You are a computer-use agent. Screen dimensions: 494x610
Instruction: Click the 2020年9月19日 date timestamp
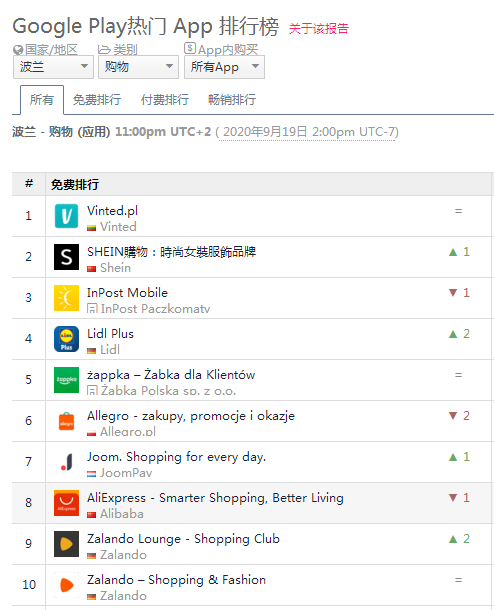265,131
